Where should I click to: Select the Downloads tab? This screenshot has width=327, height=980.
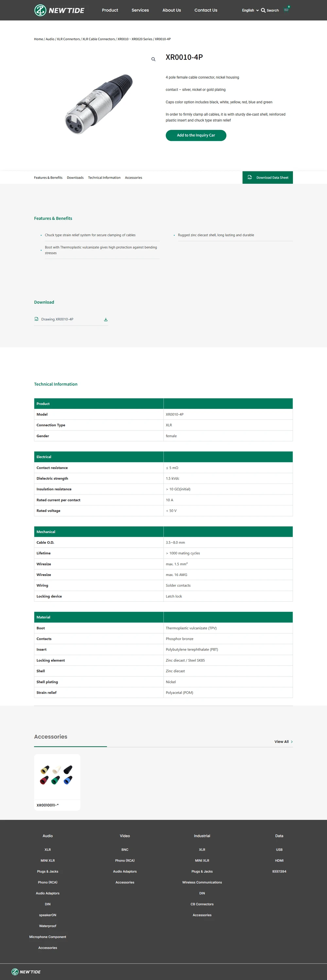pyautogui.click(x=75, y=178)
